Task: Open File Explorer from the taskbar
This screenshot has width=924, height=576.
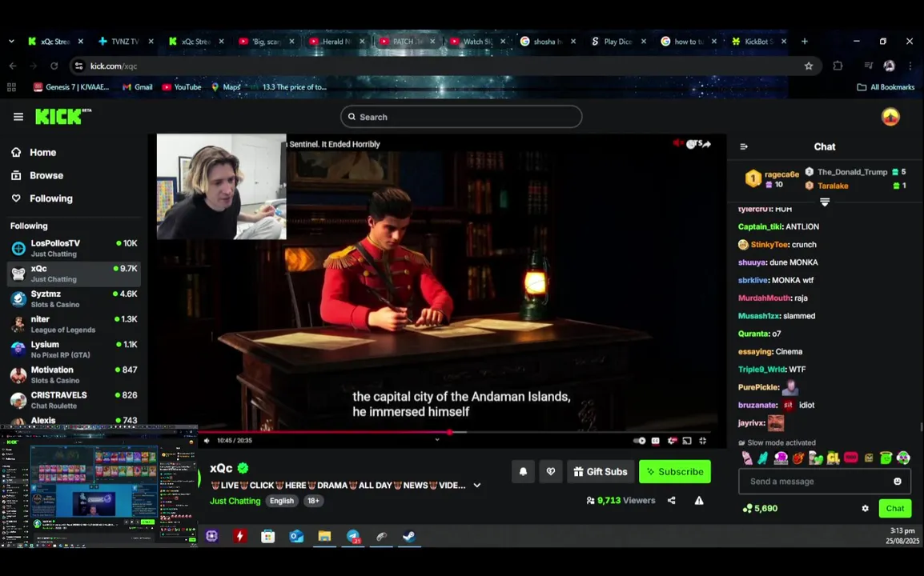Action: point(325,536)
